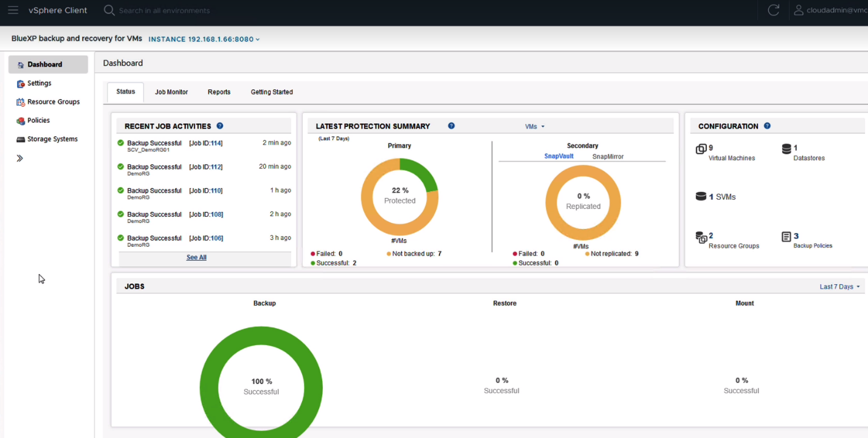Screen dimensions: 868x438
Task: Open the Getting Started tab
Action: click(x=272, y=92)
